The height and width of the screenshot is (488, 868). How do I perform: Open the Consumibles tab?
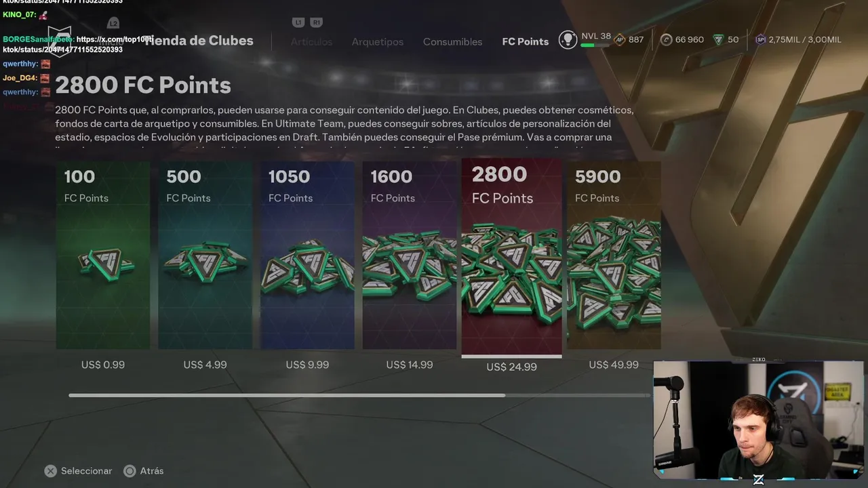452,41
